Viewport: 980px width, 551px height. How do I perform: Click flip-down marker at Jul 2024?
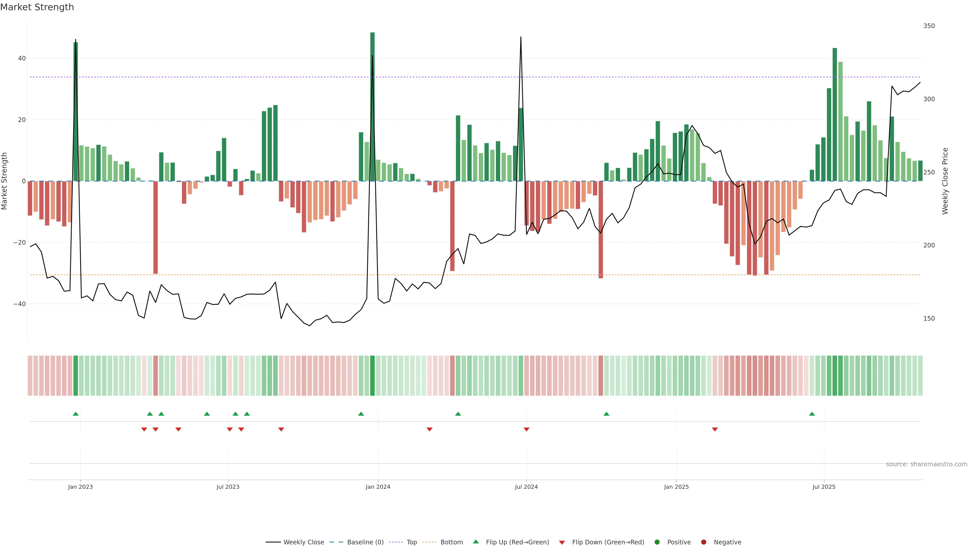coord(526,429)
